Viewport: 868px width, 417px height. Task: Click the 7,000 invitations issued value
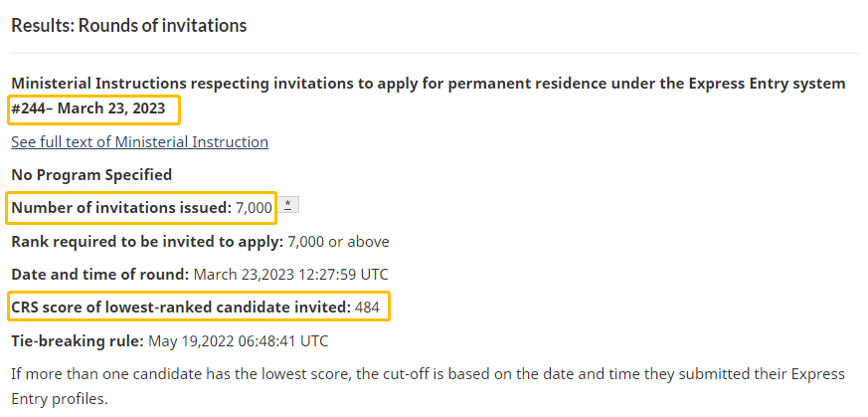(x=254, y=208)
